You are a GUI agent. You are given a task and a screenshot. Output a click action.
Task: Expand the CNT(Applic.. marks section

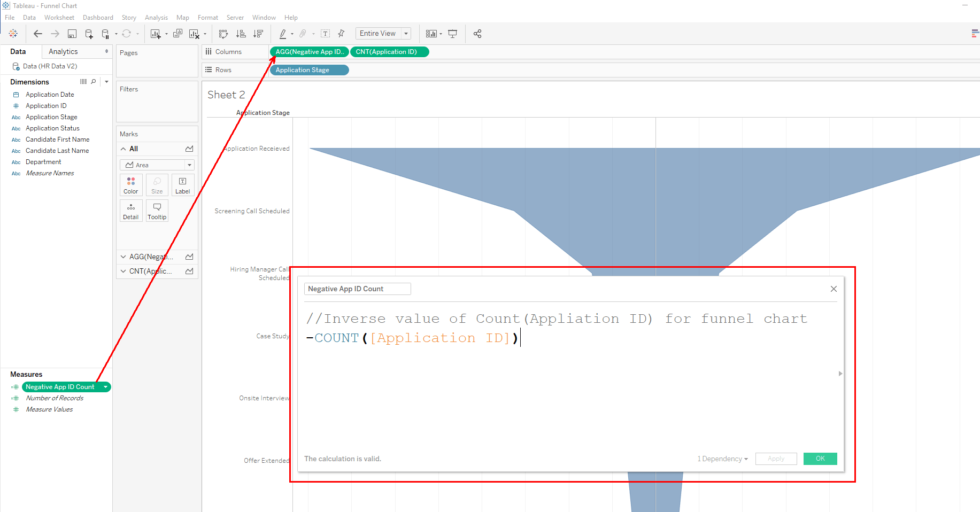tap(124, 271)
